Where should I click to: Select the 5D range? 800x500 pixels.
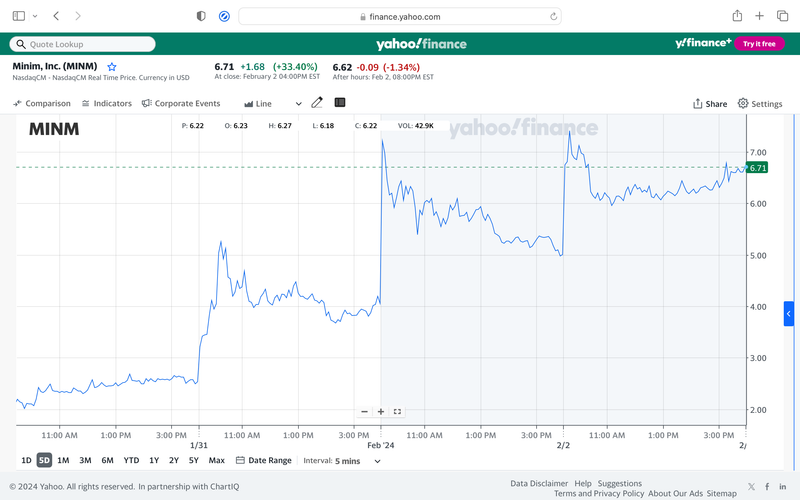click(44, 460)
